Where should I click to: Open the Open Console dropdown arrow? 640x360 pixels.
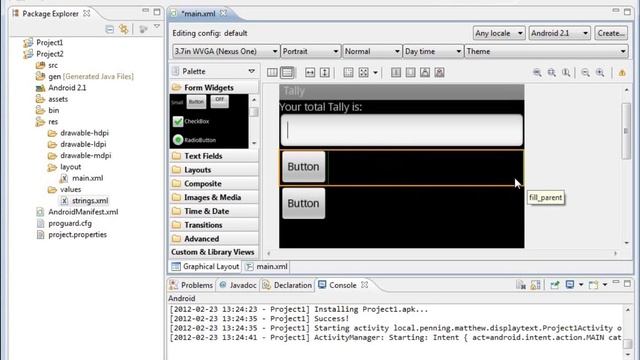coord(605,284)
